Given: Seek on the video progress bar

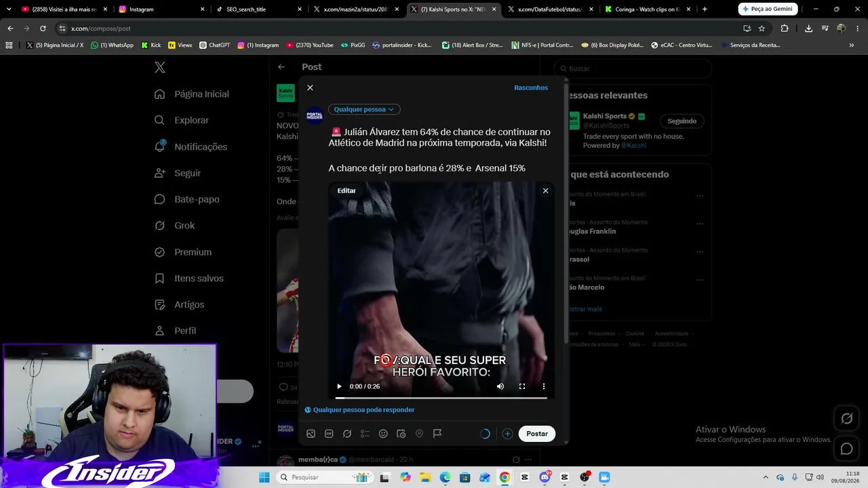Looking at the screenshot, I should [441, 398].
